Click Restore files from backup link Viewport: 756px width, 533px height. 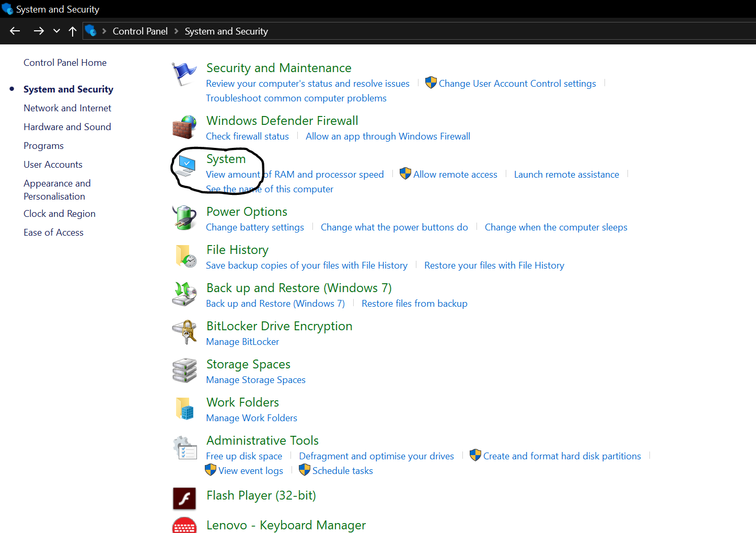[414, 304]
